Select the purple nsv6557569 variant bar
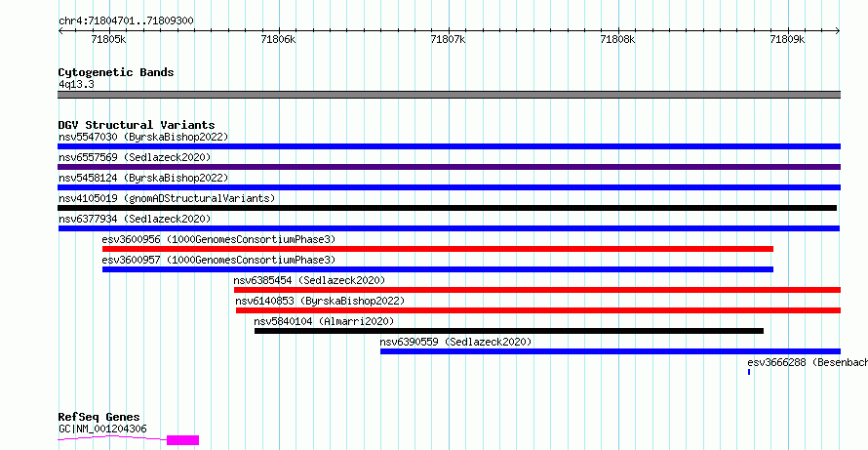This screenshot has width=868, height=450. click(x=449, y=167)
